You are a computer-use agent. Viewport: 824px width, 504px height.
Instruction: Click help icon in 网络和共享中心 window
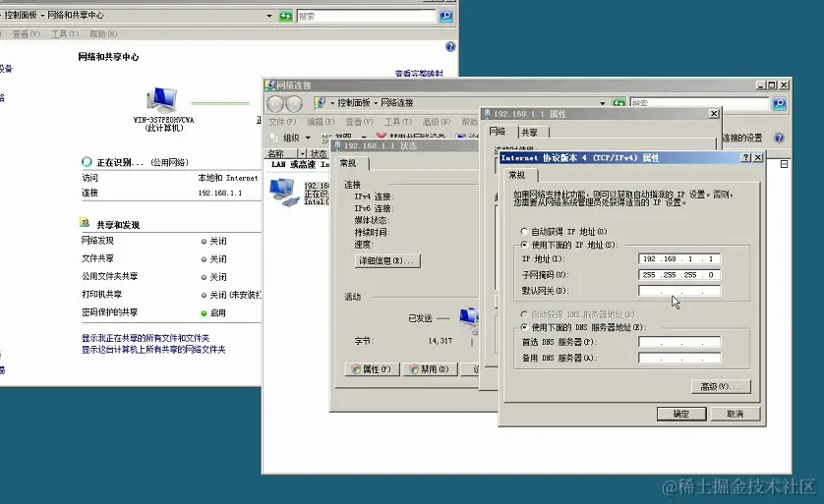tap(450, 47)
